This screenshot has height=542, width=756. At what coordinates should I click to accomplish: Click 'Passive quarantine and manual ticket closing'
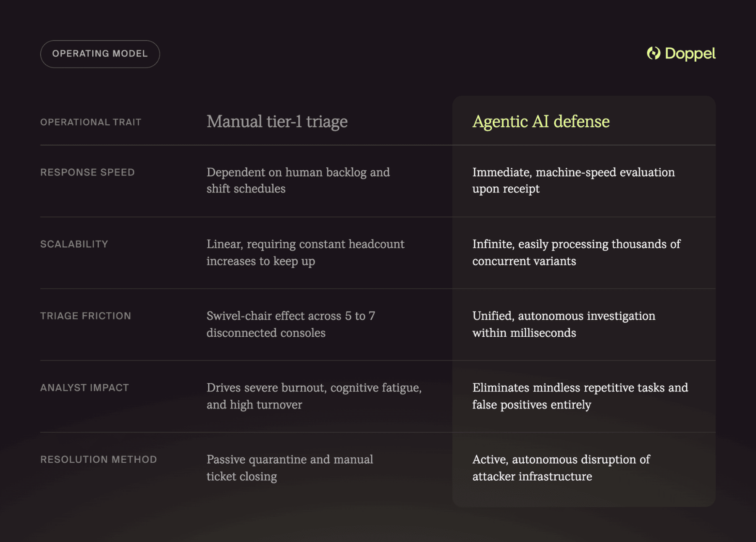(290, 468)
